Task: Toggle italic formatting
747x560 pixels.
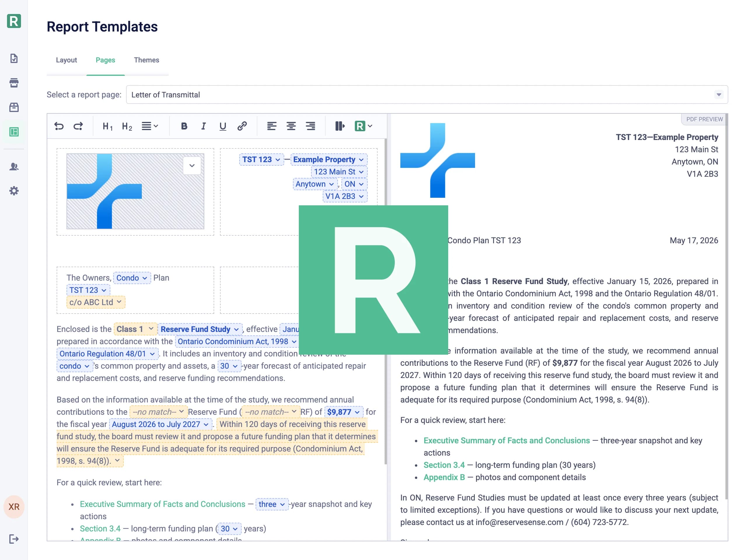Action: point(203,126)
